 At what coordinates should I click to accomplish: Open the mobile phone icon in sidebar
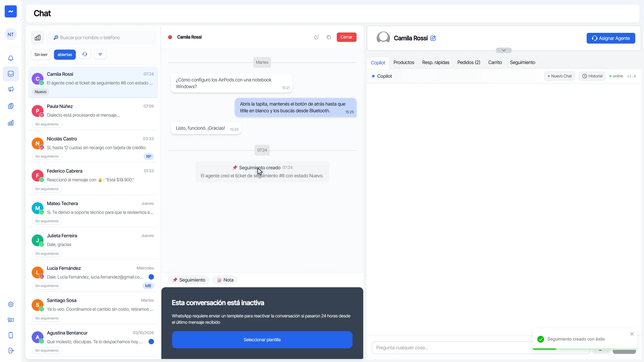pos(11,335)
